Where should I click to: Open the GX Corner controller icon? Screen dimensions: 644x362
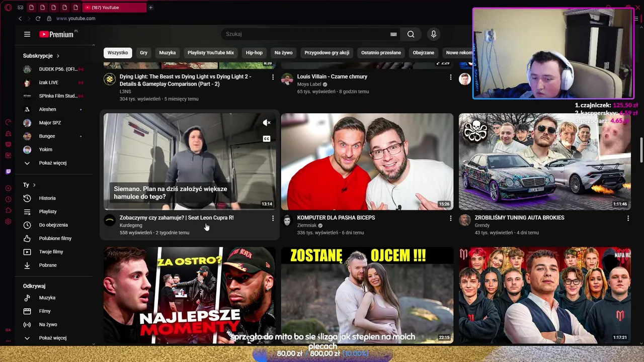click(x=20, y=8)
